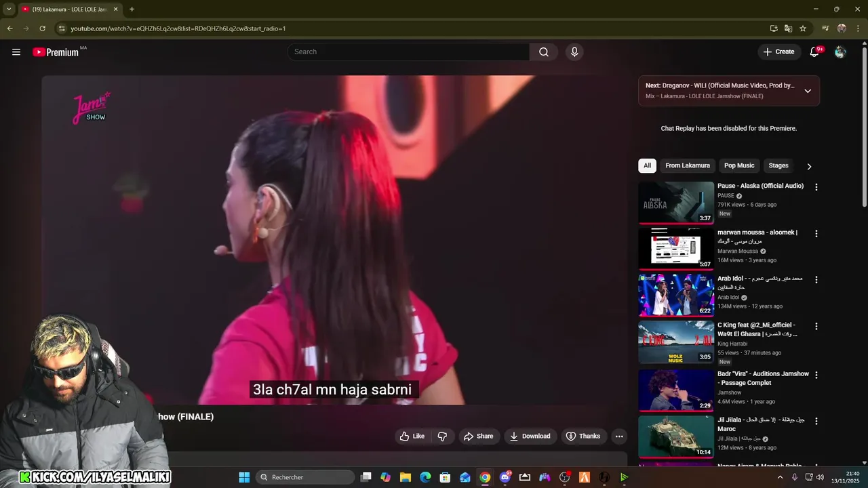Send Thanks to the creator
Viewport: 868px width, 488px height.
[x=583, y=436]
